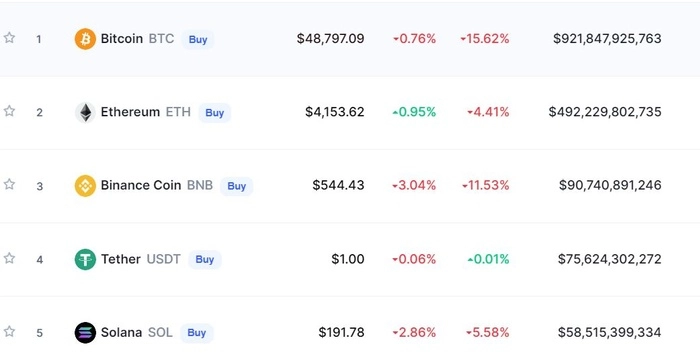
Task: Click Buy beside Tether USDT
Action: pyautogui.click(x=205, y=259)
